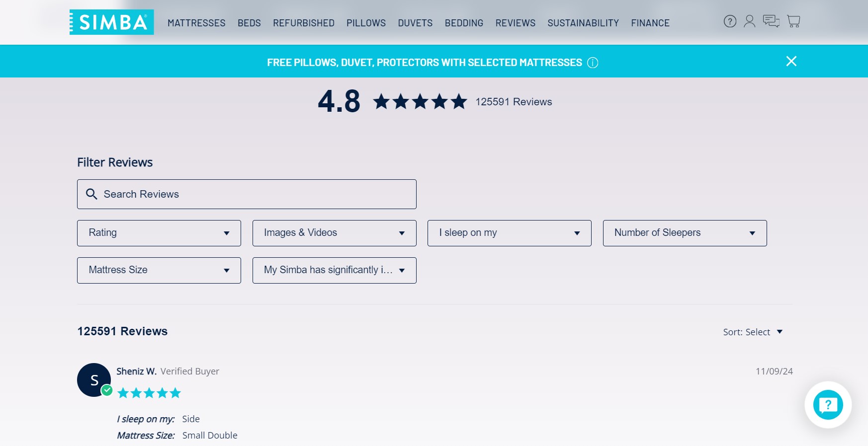Open the Duvets menu

[415, 23]
